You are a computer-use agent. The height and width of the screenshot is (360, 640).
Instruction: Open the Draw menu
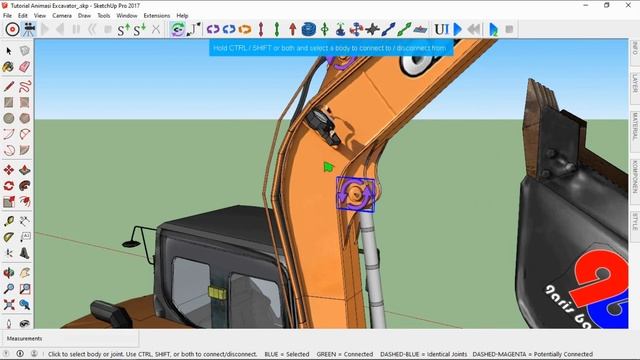point(84,16)
